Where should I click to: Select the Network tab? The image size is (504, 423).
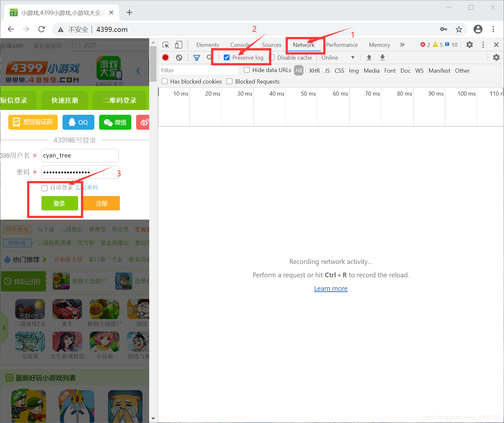(304, 45)
